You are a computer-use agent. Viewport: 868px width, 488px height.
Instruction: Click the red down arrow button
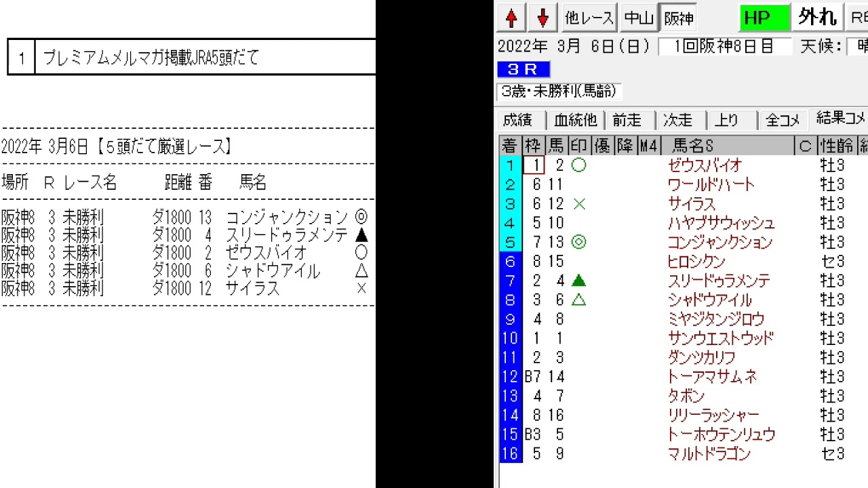[542, 18]
